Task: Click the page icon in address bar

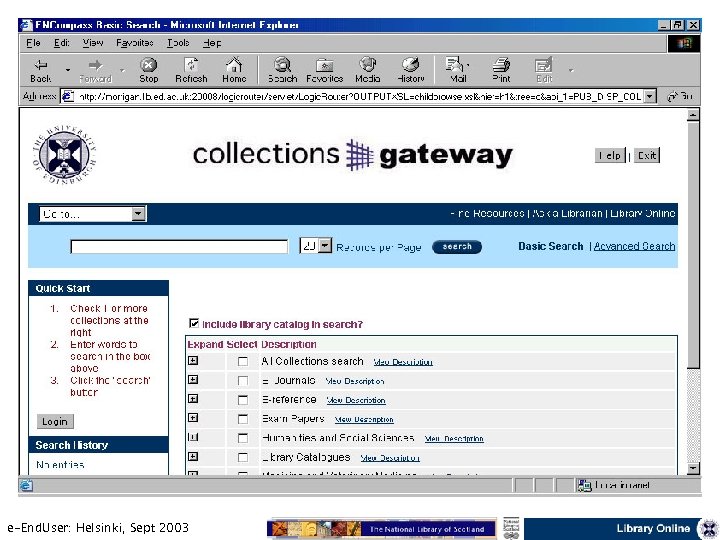Action: tap(68, 96)
